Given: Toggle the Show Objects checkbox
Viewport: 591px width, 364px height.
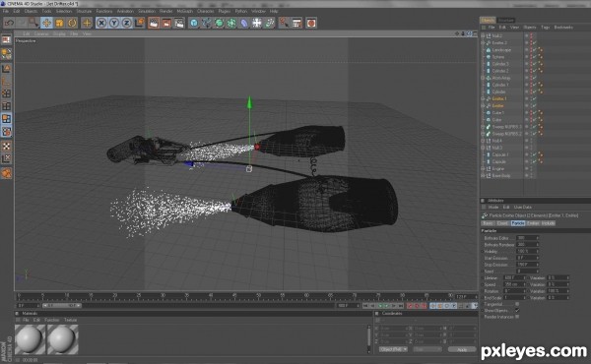Looking at the screenshot, I should tap(517, 311).
